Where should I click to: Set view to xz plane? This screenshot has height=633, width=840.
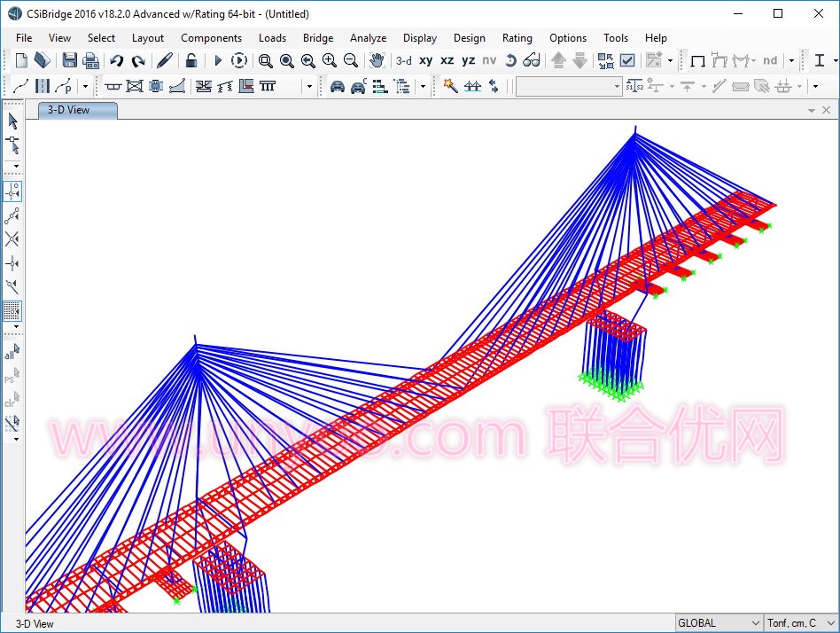tap(447, 60)
